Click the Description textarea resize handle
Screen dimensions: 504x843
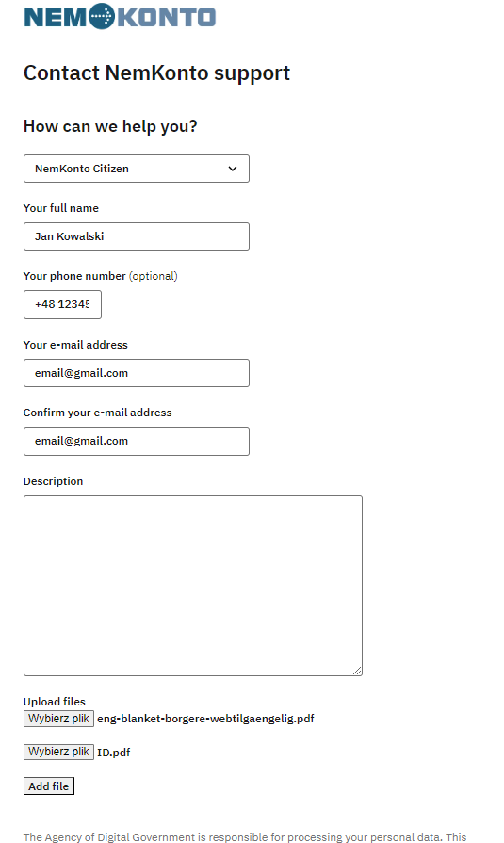(x=358, y=671)
